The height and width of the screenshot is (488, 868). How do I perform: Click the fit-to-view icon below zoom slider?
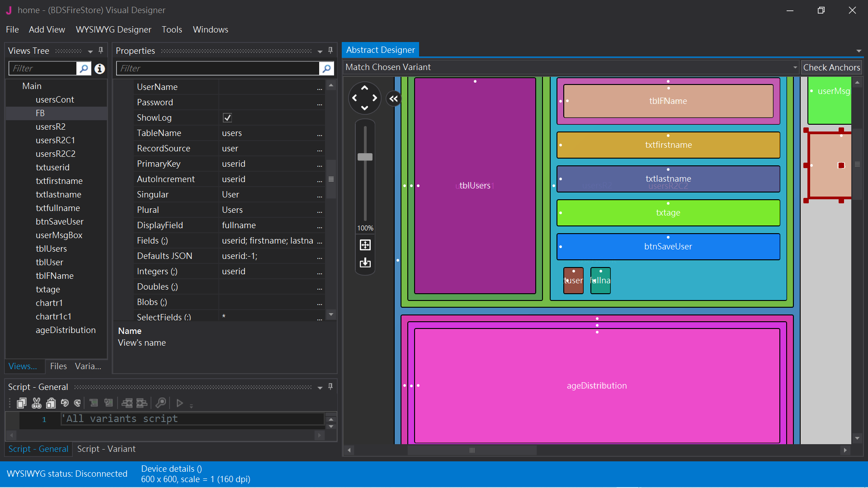click(x=365, y=245)
